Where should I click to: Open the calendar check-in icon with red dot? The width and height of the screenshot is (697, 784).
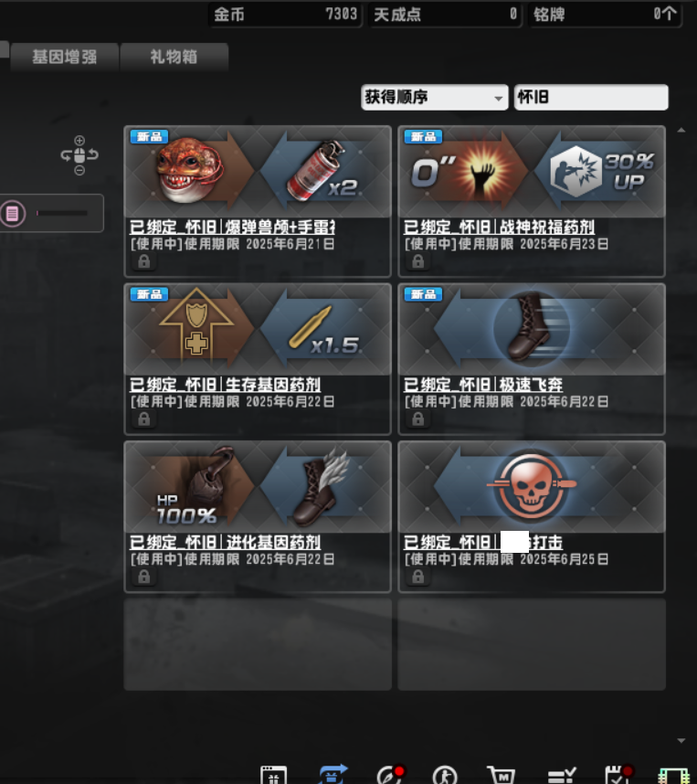click(619, 775)
